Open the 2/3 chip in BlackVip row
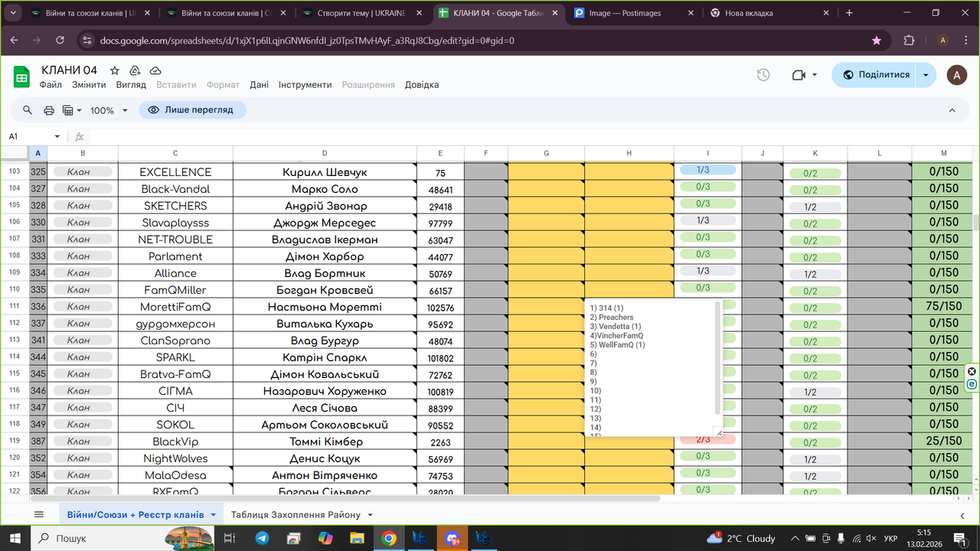980x551 pixels. tap(707, 439)
